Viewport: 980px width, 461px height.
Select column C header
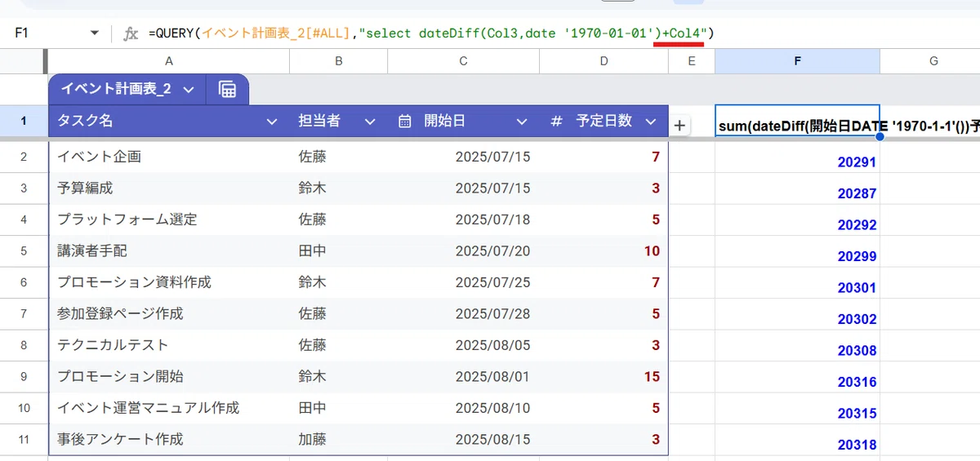[463, 61]
